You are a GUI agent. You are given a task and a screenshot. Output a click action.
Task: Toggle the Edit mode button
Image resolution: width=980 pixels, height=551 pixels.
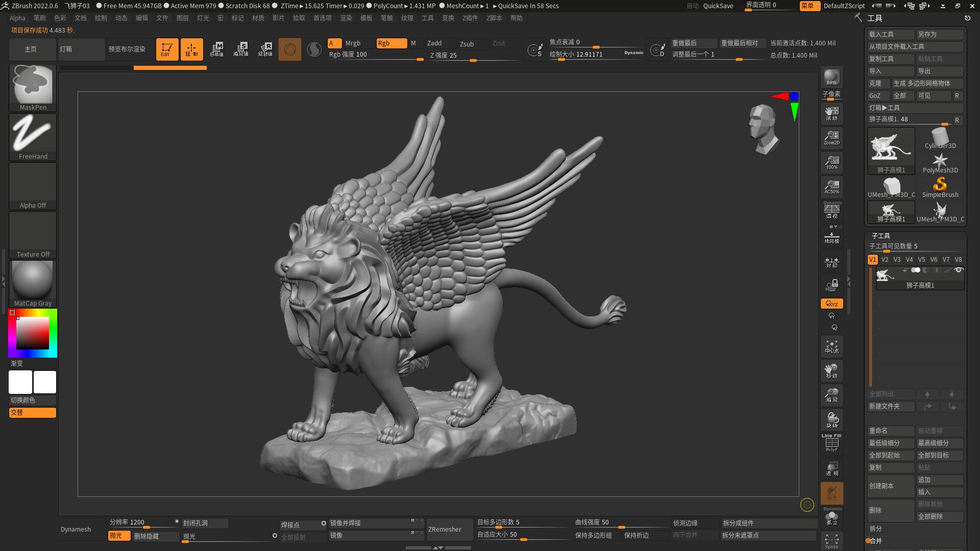(x=167, y=49)
